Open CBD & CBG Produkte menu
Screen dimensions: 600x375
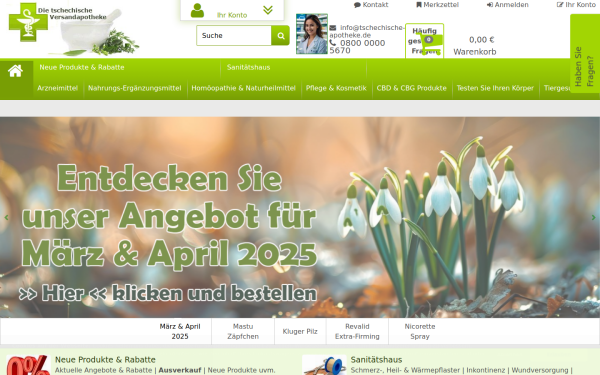(411, 88)
